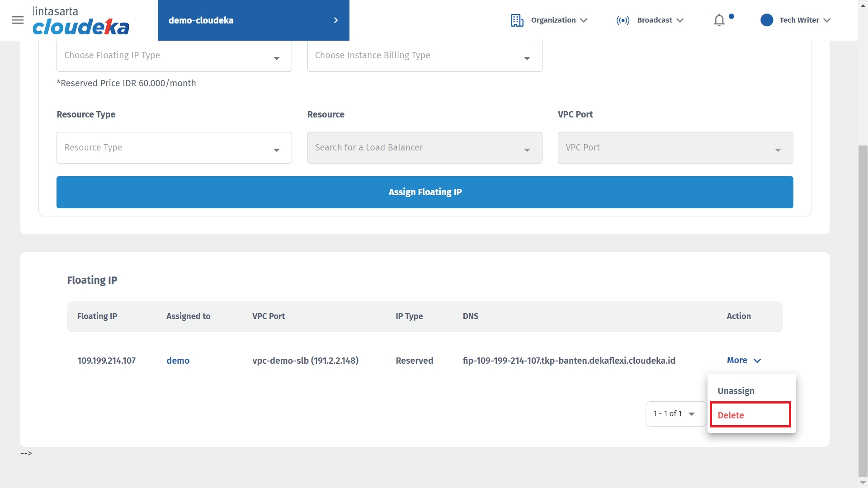Expand the Tech Writer user menu

click(827, 20)
